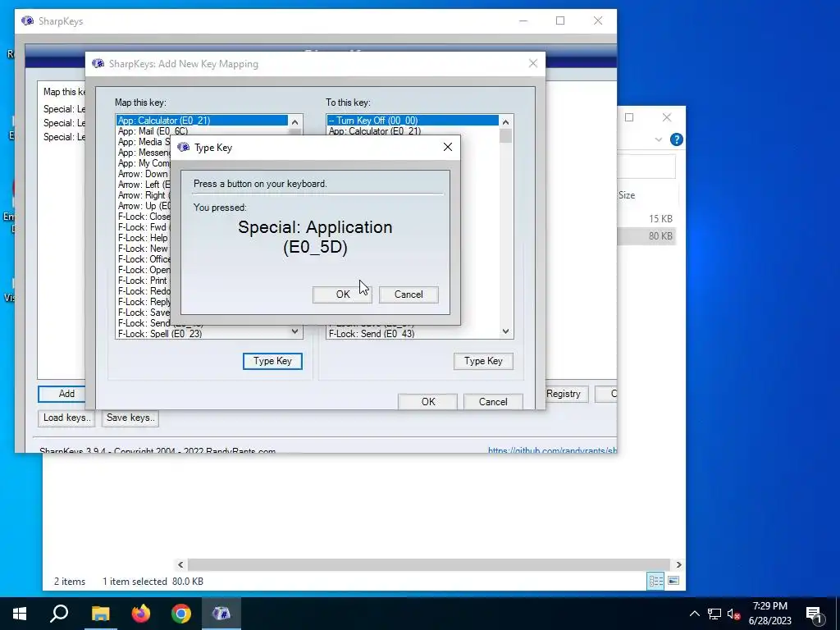Select App: Calculator (E0_21) in Map this key list
Image resolution: width=840 pixels, height=630 pixels.
point(202,120)
